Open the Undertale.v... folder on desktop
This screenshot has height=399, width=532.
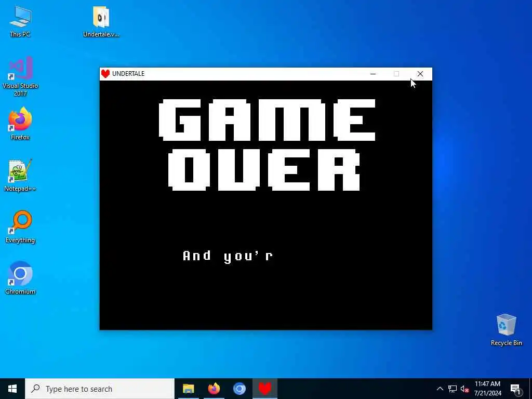[101, 21]
